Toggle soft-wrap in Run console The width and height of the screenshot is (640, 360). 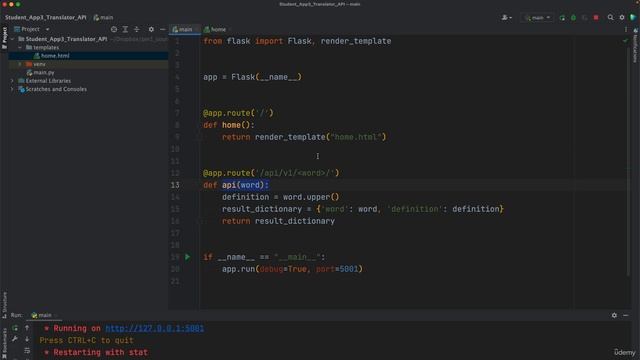coord(27,351)
